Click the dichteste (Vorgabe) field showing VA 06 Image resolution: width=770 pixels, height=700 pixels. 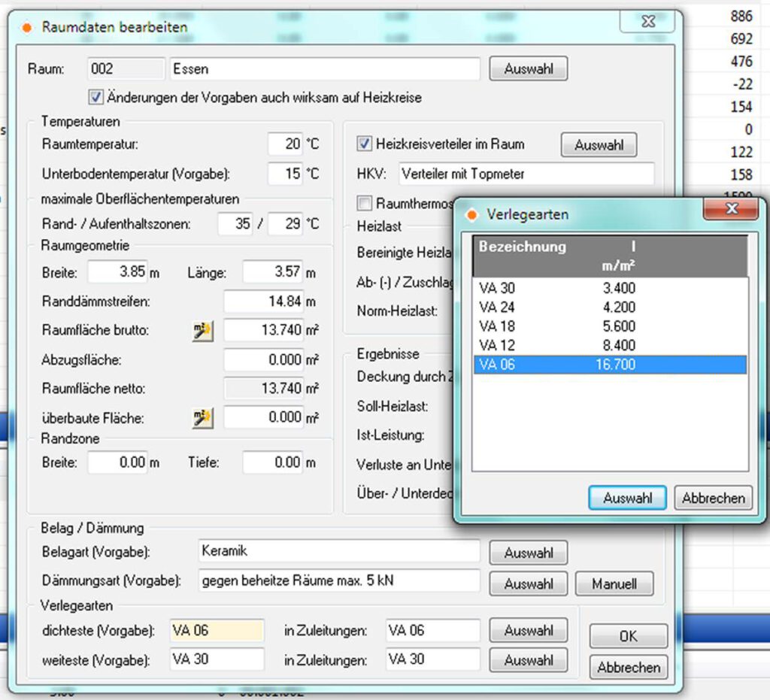click(x=217, y=630)
